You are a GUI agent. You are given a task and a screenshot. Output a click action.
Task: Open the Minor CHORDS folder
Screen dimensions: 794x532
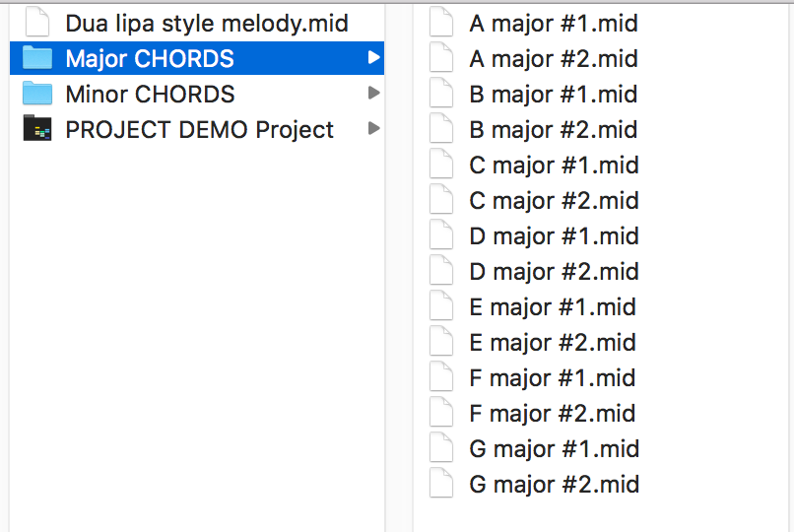tap(150, 95)
